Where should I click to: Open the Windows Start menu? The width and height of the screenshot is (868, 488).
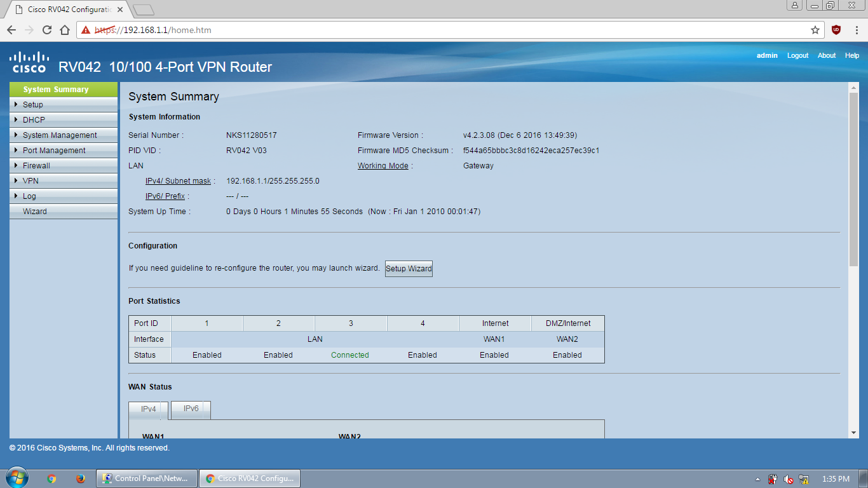[17, 478]
